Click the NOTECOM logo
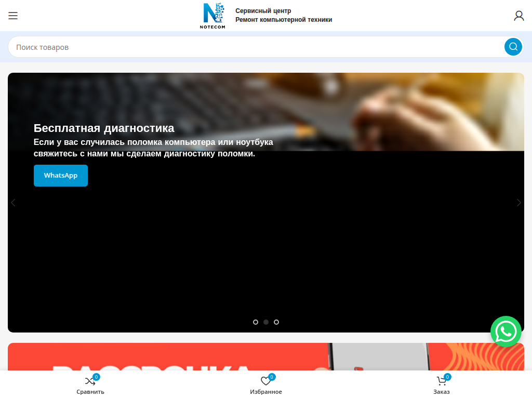Viewport: 532px width, 399px height. click(212, 15)
